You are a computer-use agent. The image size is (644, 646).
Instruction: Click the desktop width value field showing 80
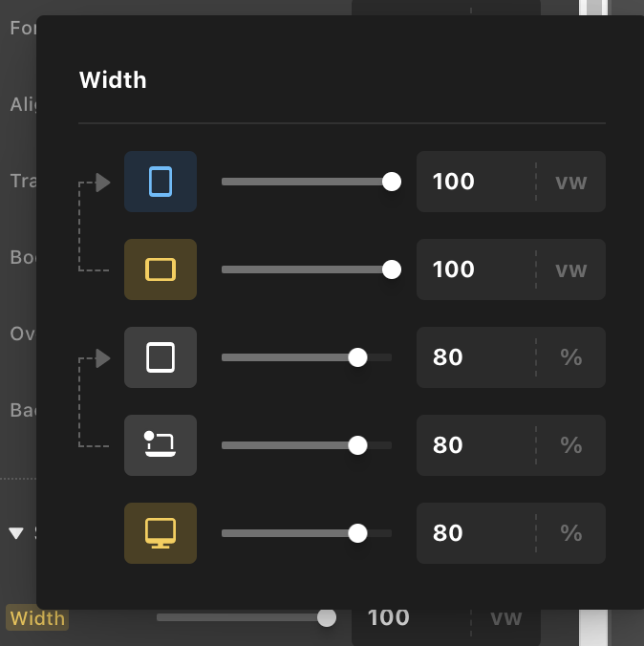tap(473, 533)
